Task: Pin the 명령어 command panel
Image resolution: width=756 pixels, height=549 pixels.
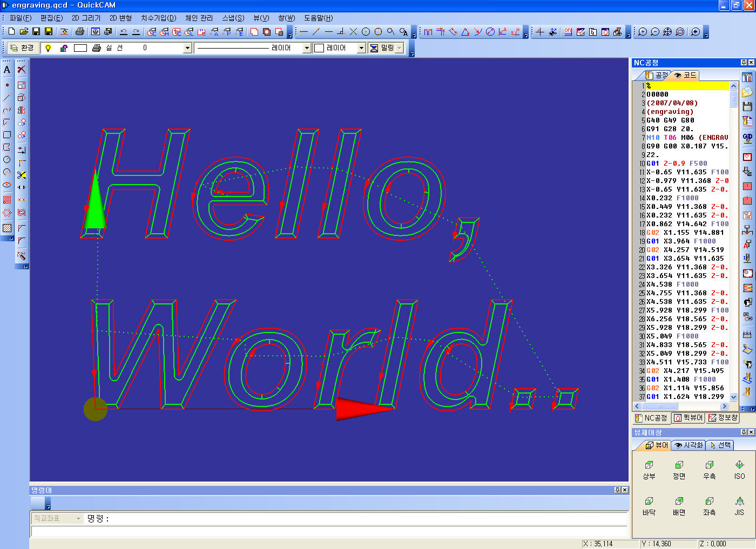Action: point(617,490)
